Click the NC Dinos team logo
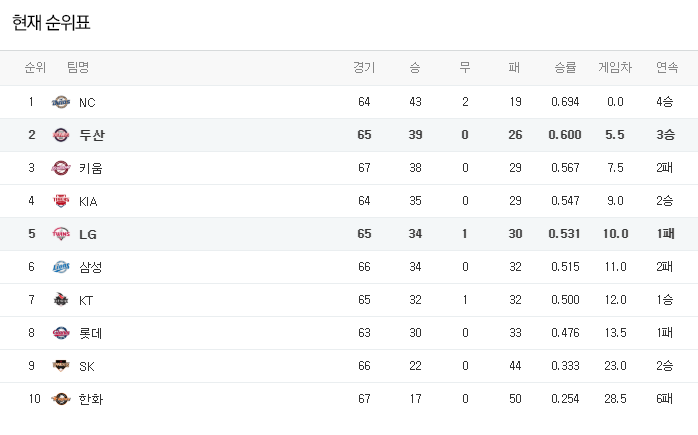Viewport: 698px width, 435px height. [x=61, y=102]
